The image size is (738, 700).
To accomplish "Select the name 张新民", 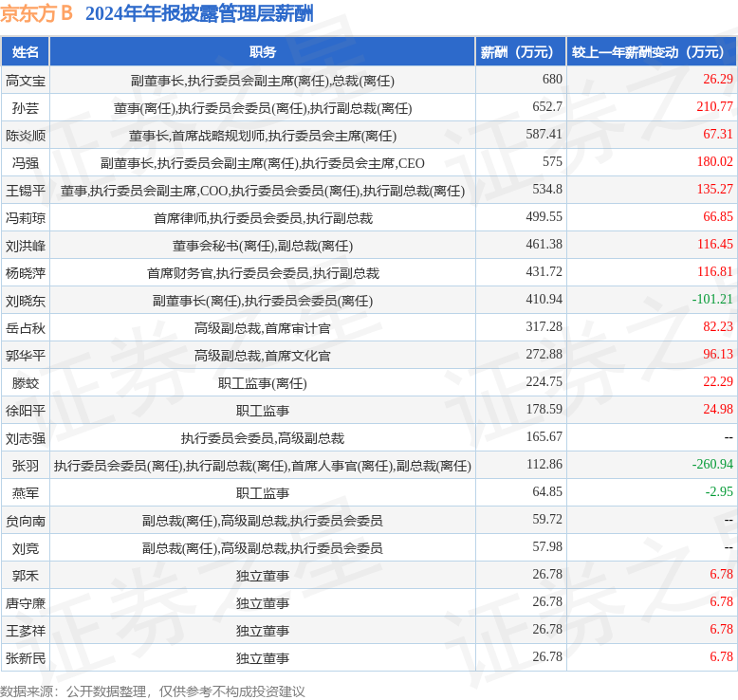I will pyautogui.click(x=26, y=658).
